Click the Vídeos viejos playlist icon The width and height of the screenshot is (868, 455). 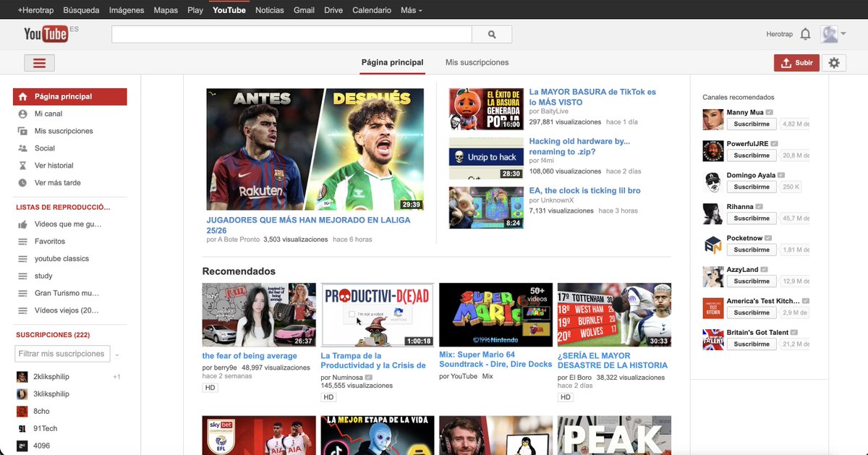pyautogui.click(x=22, y=311)
